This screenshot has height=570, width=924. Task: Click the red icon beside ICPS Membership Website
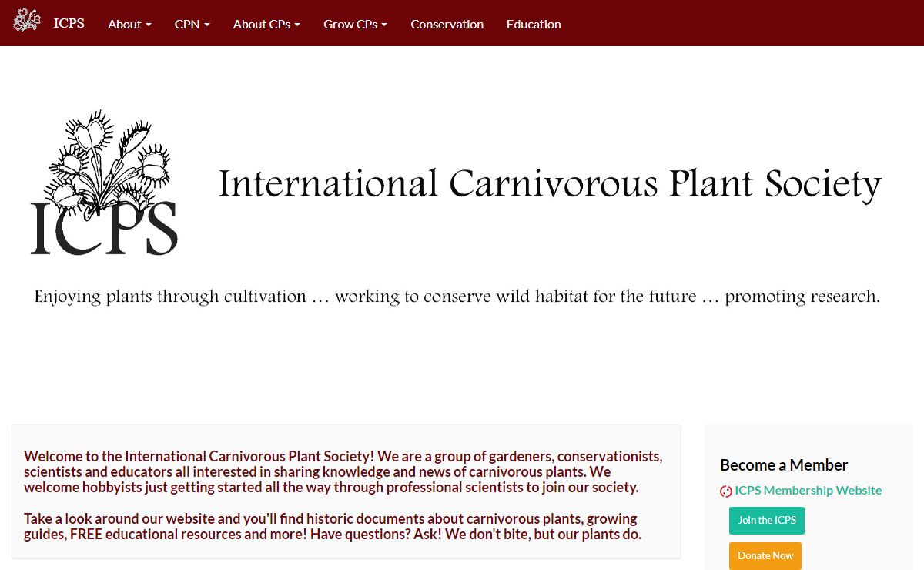click(726, 491)
